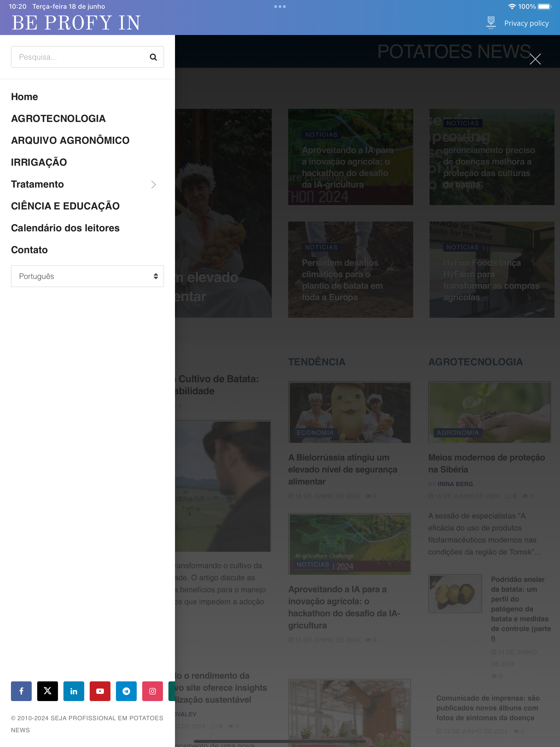Click the Bielorrússia potato mascot thumbnail

pos(349,412)
